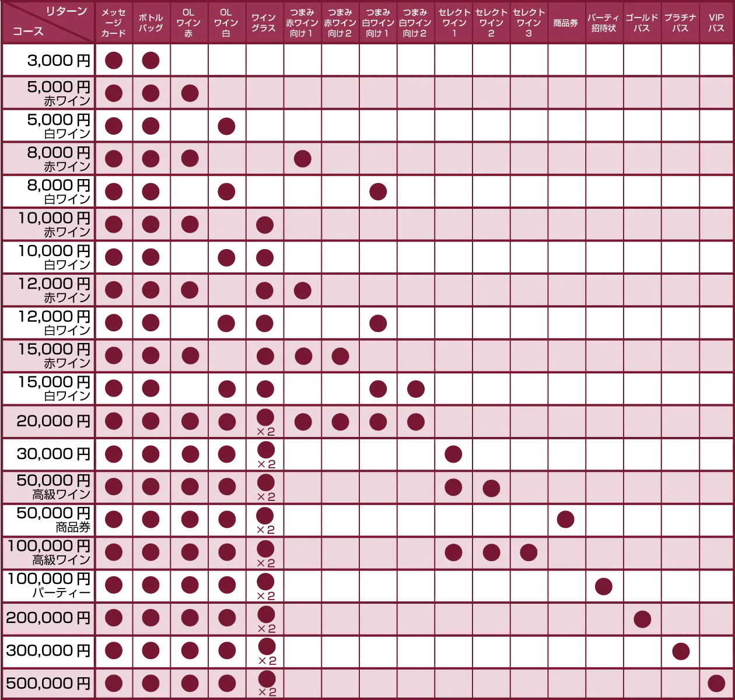Click the ゴールドパス dot in 200,000円 row
Screen dimensions: 735x700
pyautogui.click(x=642, y=618)
